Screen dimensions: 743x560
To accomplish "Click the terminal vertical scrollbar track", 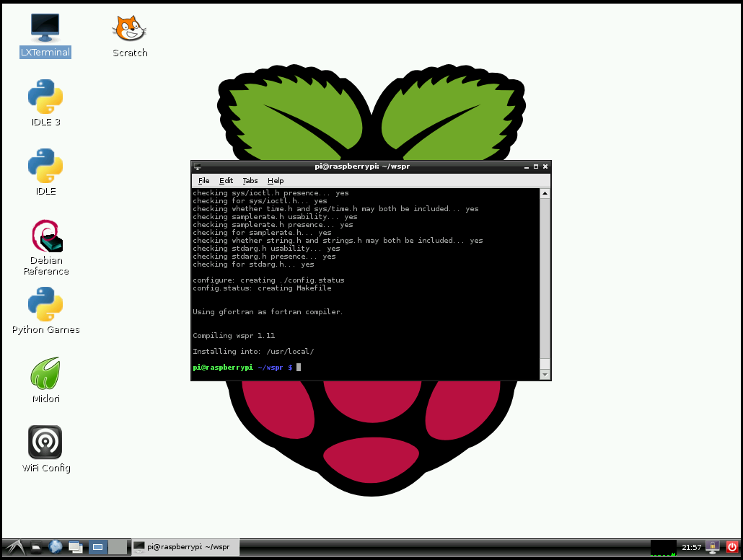I will click(545, 284).
